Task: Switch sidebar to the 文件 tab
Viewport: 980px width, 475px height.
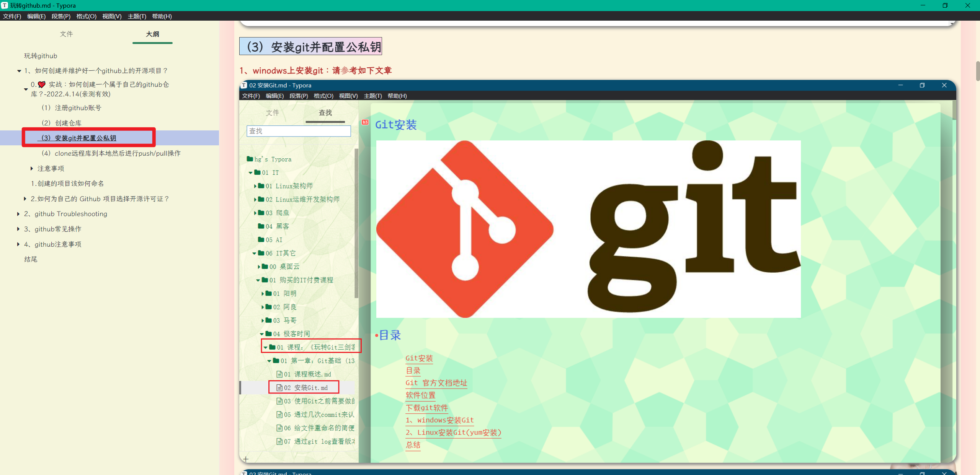Action: click(66, 34)
